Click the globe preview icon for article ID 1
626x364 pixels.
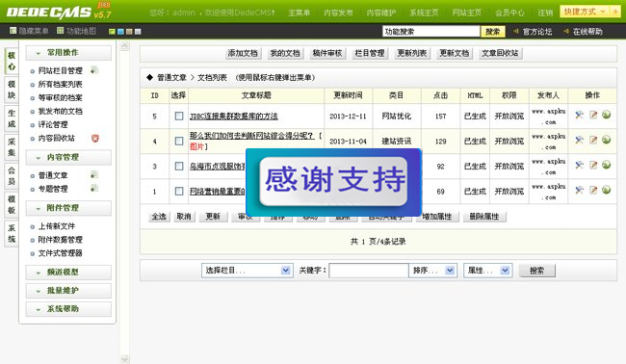[607, 190]
